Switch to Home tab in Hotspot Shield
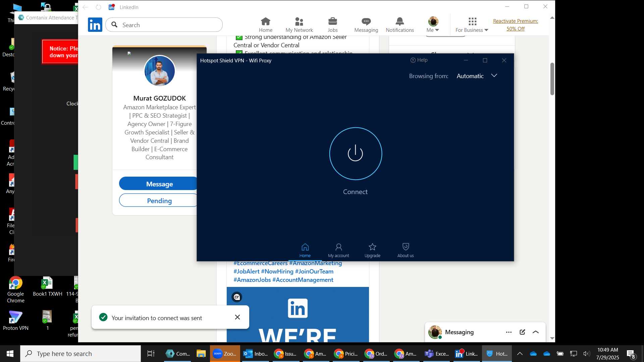 click(x=305, y=250)
